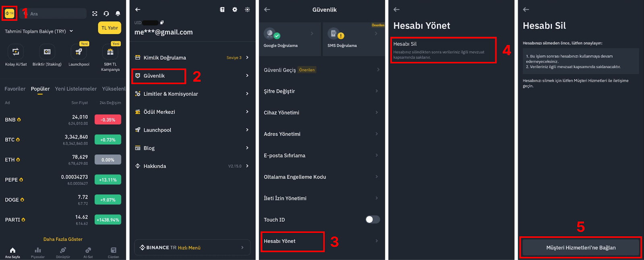Image resolution: width=644 pixels, height=260 pixels.
Task: Enable the Touch ID toggle
Action: coord(372,219)
